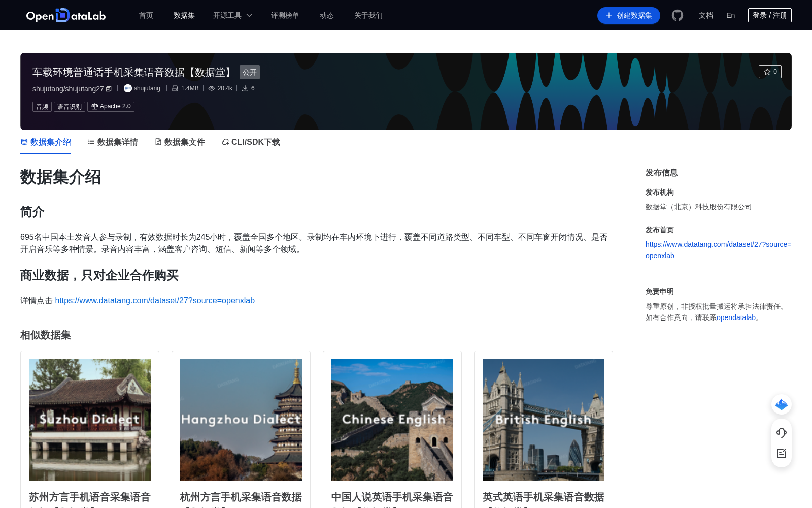Click title 苏州方言手机语音采集语音
Image resolution: width=812 pixels, height=508 pixels.
(x=90, y=497)
